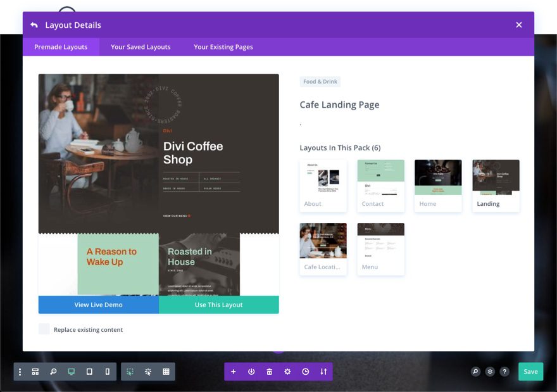Open the layers view icon
The width and height of the screenshot is (557, 392).
point(489,372)
